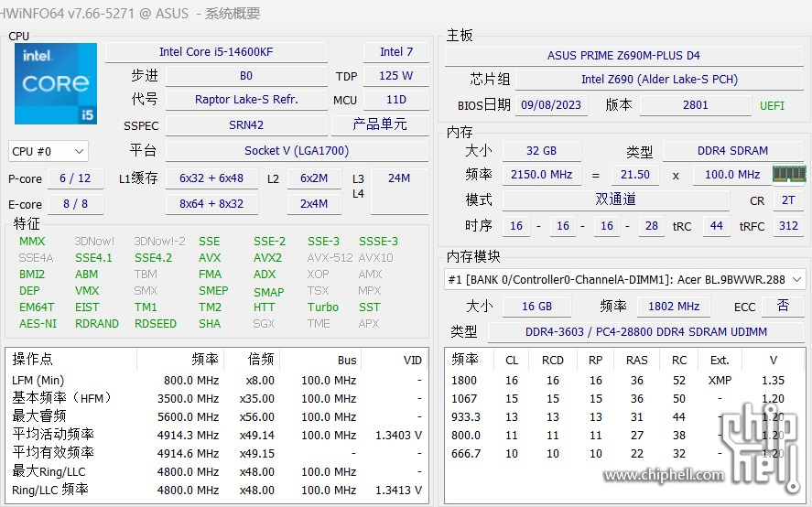
Task: Click the ASUS PRIME Z690M-PLUS D4 field
Action: tap(623, 56)
